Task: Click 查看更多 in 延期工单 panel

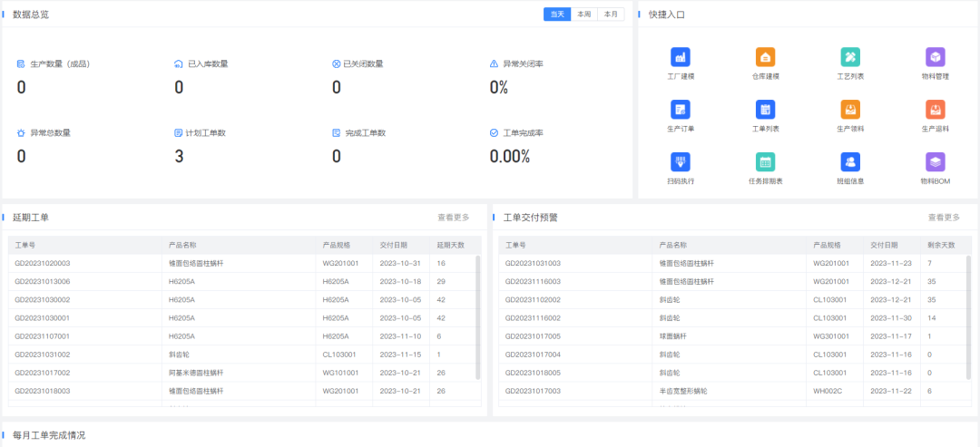Action: click(453, 218)
